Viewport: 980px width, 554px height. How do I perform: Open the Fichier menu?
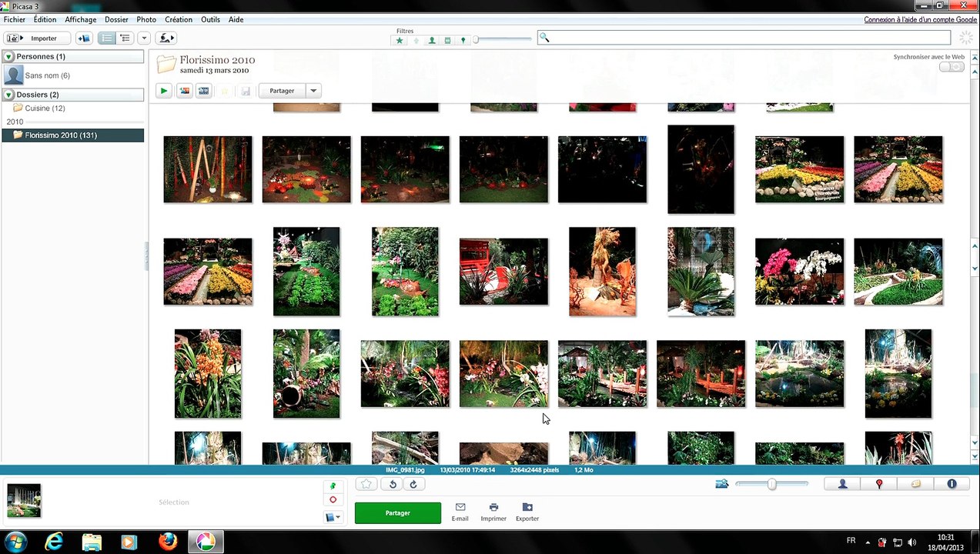[15, 19]
